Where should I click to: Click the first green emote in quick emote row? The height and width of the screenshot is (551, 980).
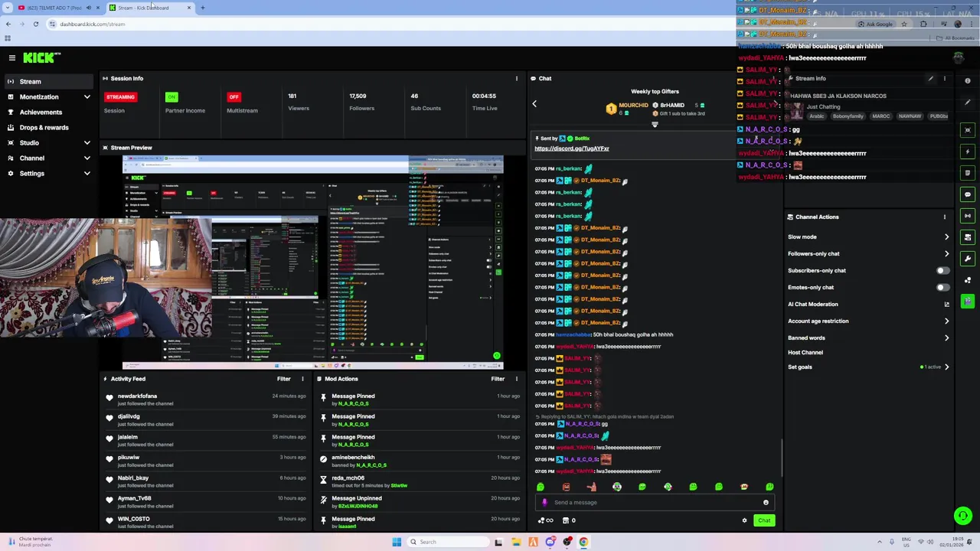[x=541, y=487]
